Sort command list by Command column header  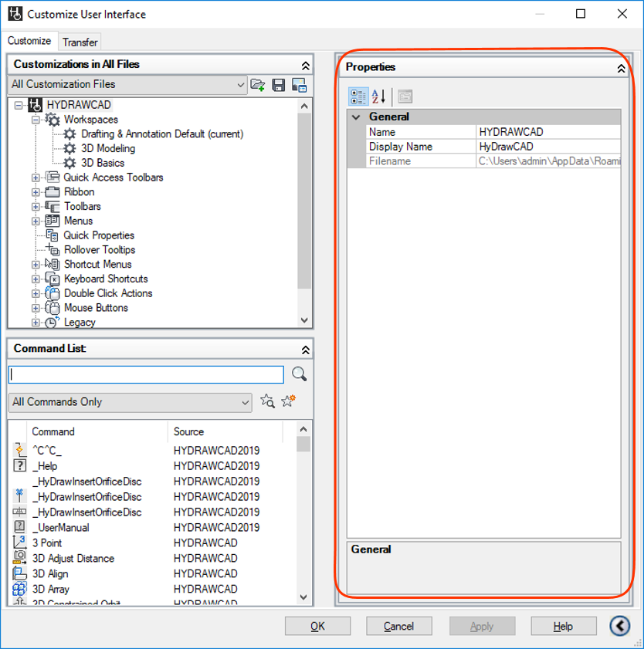[97, 431]
